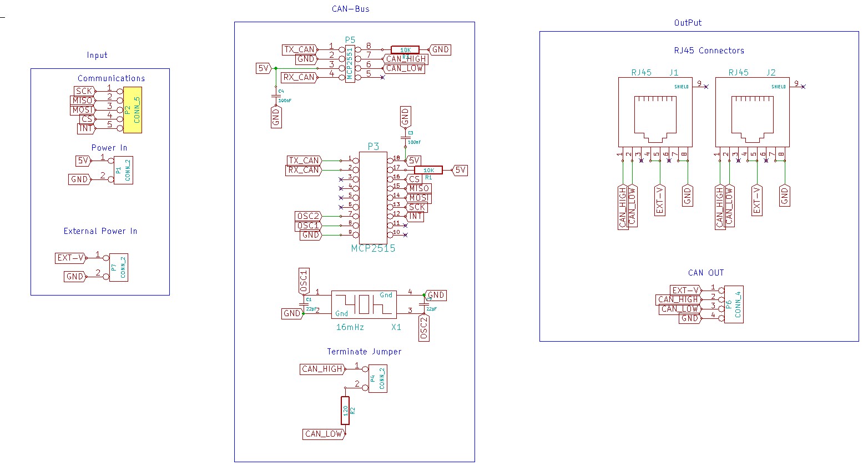The width and height of the screenshot is (868, 470).
Task: Click the OSC2 label at MCP2515 pin 7
Action: [309, 216]
